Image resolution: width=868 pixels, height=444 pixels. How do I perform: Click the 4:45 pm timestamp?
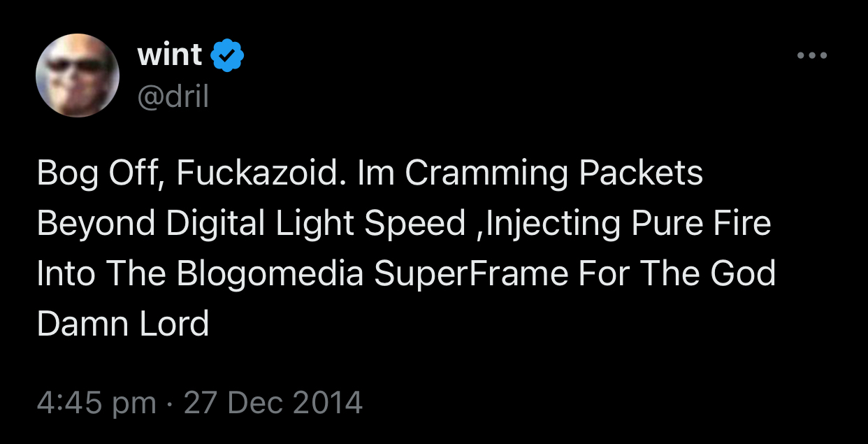tap(96, 403)
